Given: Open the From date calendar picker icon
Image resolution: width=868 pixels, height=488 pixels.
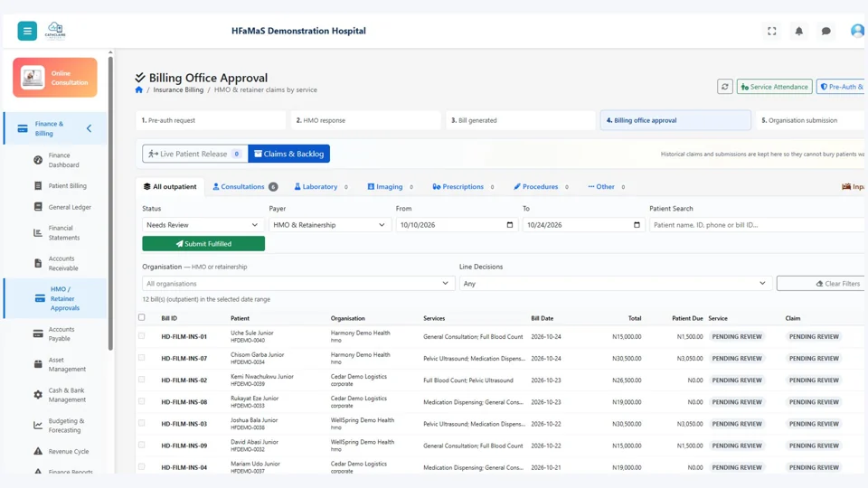Looking at the screenshot, I should [510, 225].
